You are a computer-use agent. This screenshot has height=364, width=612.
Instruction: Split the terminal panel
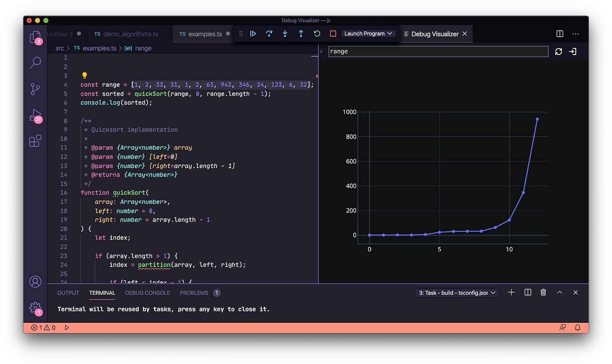pyautogui.click(x=528, y=293)
